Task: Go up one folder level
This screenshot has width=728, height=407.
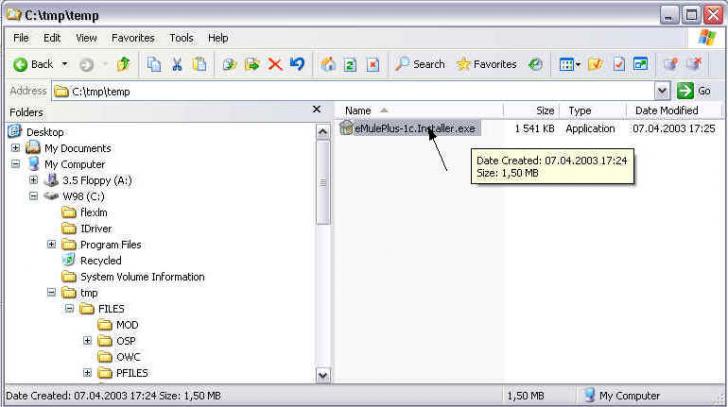Action: (124, 64)
